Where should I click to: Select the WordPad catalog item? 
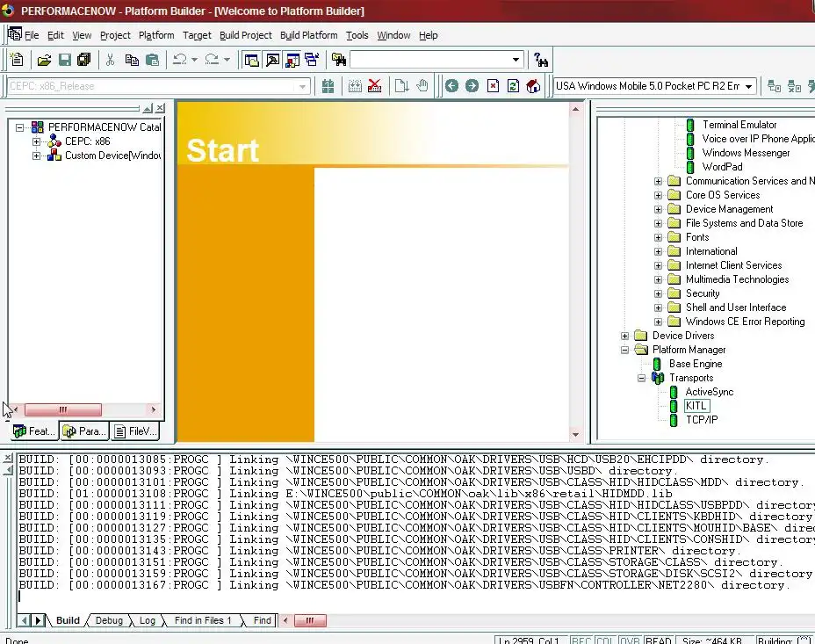pos(722,167)
